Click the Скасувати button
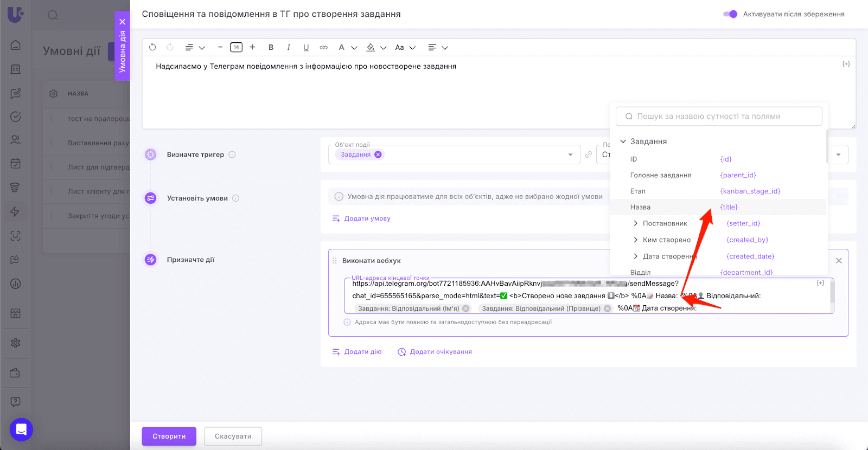This screenshot has height=450, width=868. 233,436
